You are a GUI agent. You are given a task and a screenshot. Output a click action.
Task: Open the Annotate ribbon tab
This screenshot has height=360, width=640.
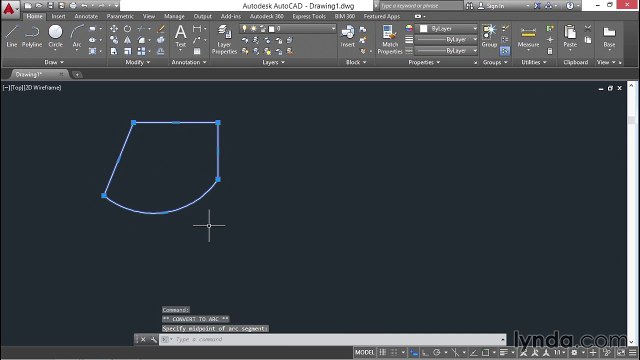click(86, 16)
